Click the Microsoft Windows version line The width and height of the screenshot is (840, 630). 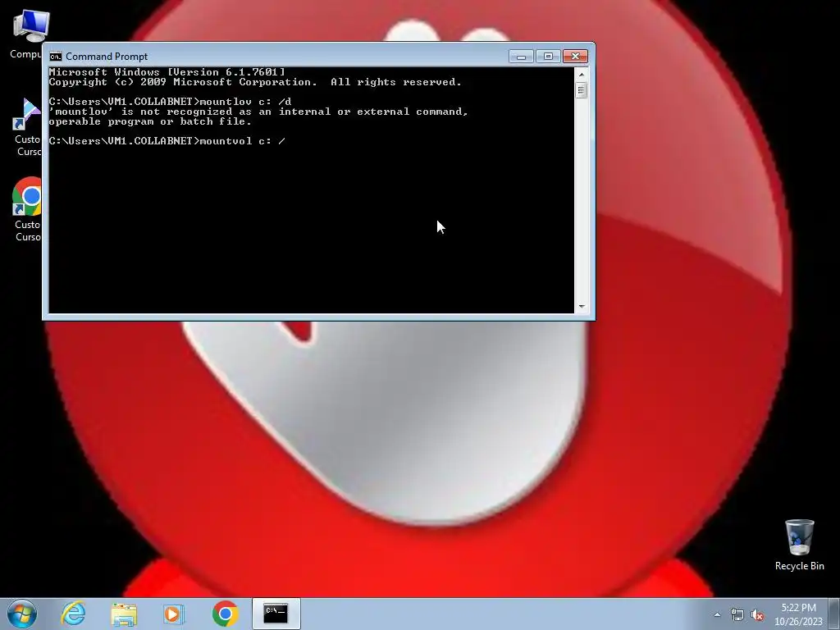click(167, 72)
